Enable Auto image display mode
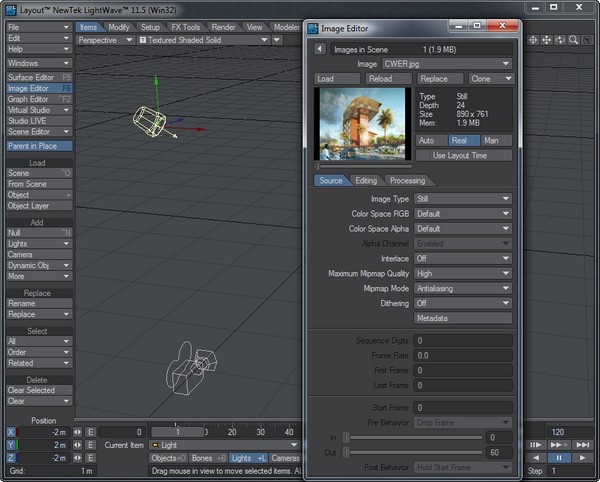The image size is (600, 482). (431, 141)
